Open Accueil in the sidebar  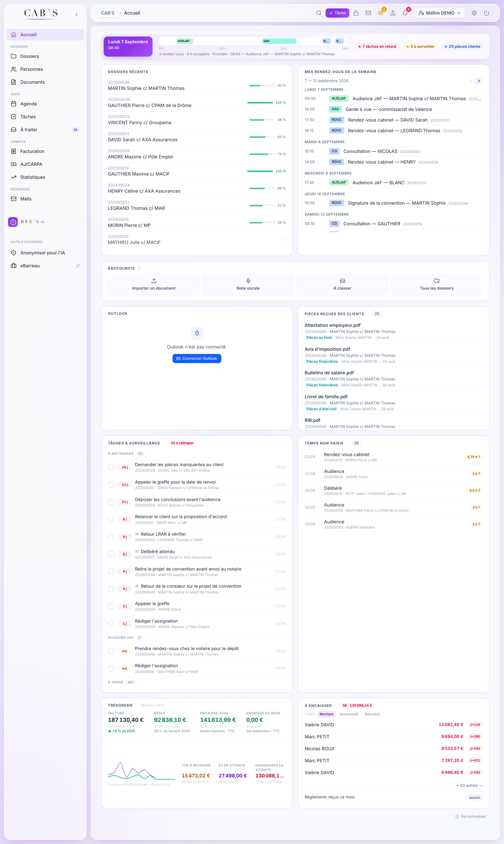point(45,35)
